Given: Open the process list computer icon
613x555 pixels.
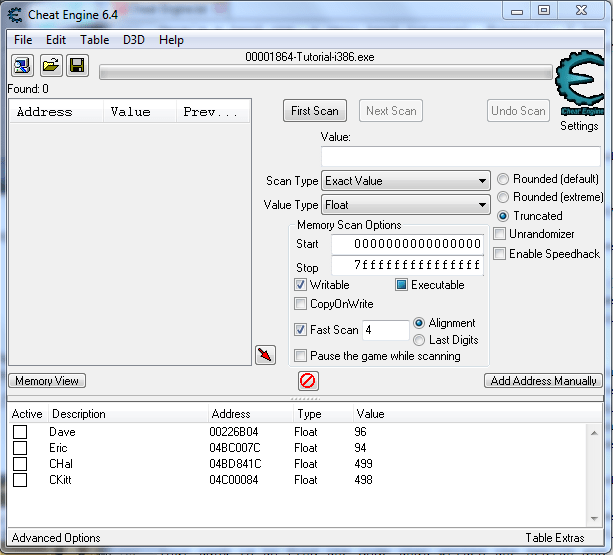Looking at the screenshot, I should (22, 65).
